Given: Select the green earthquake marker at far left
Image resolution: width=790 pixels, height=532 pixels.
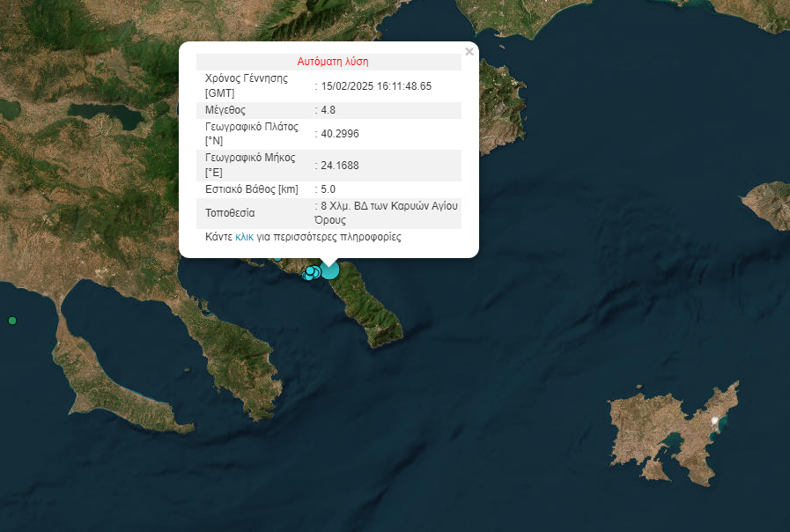Looking at the screenshot, I should 12,321.
